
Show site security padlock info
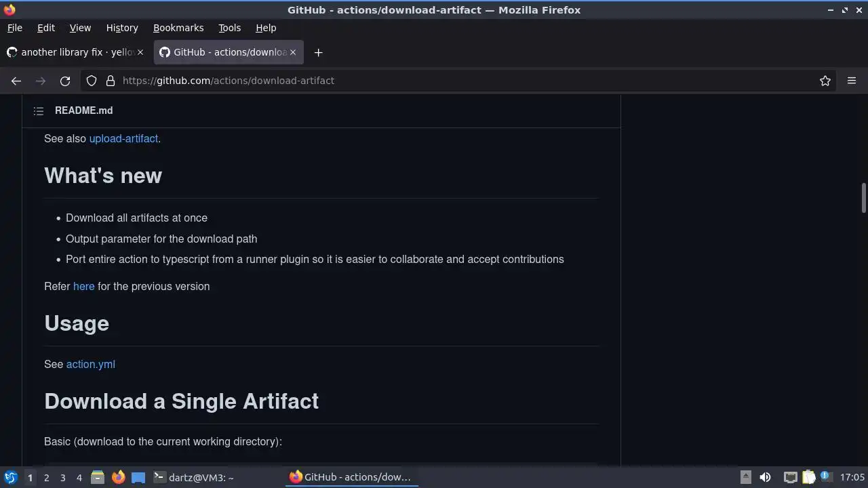111,81
